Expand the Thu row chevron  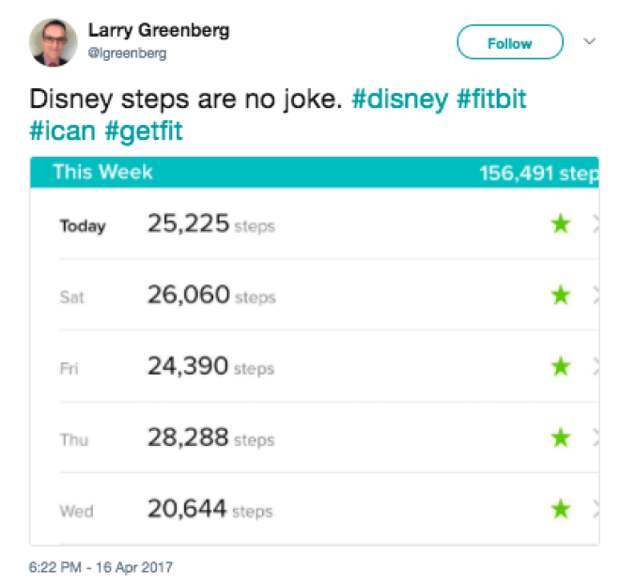pyautogui.click(x=594, y=437)
